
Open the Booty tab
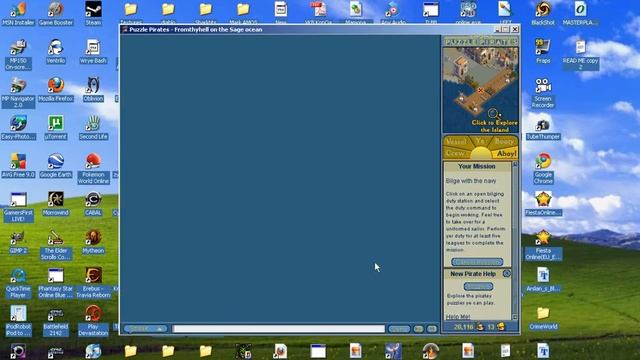(x=504, y=142)
